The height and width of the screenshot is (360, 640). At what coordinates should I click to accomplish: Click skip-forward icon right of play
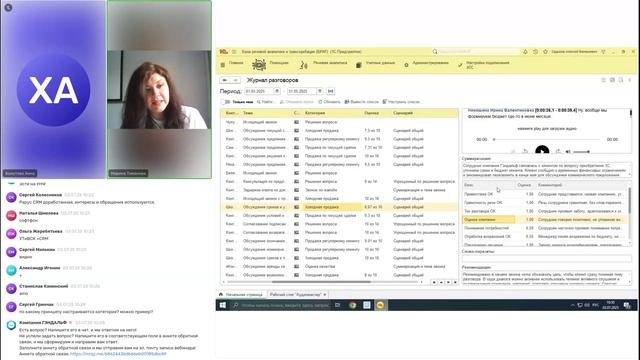coord(558,151)
